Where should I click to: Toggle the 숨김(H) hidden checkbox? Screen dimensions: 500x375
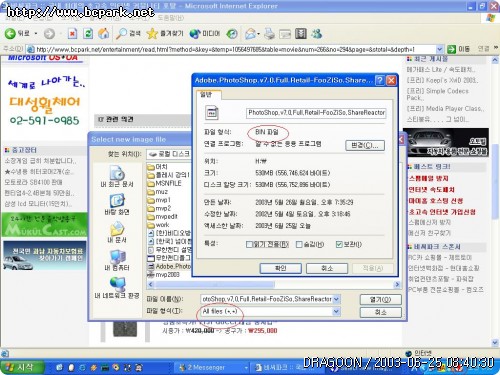pyautogui.click(x=299, y=244)
